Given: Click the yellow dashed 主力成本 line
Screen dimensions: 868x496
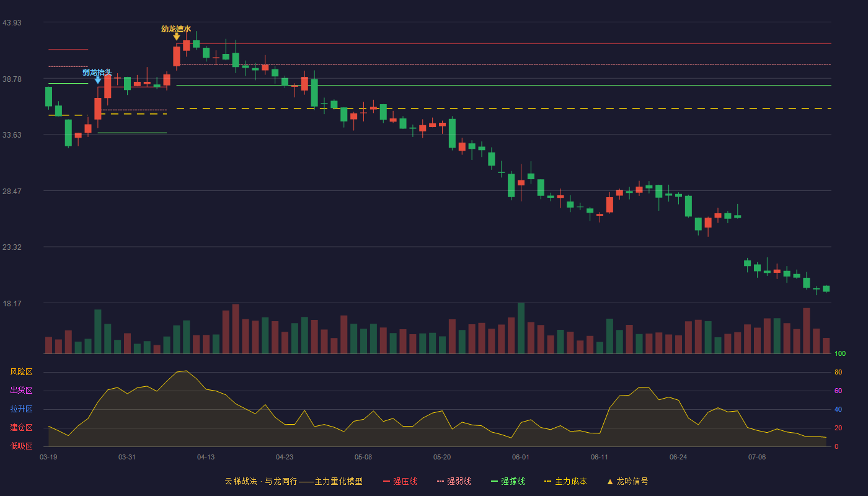Looking at the screenshot, I should point(503,108).
